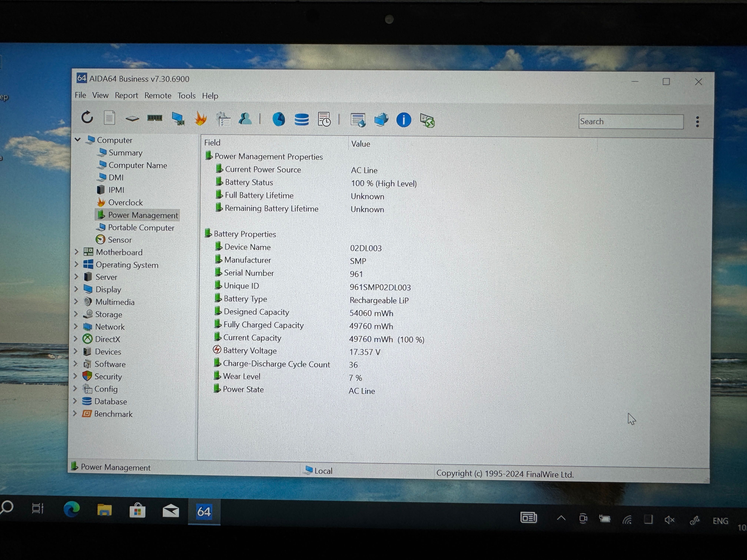
Task: Open the View menu
Action: pyautogui.click(x=100, y=95)
